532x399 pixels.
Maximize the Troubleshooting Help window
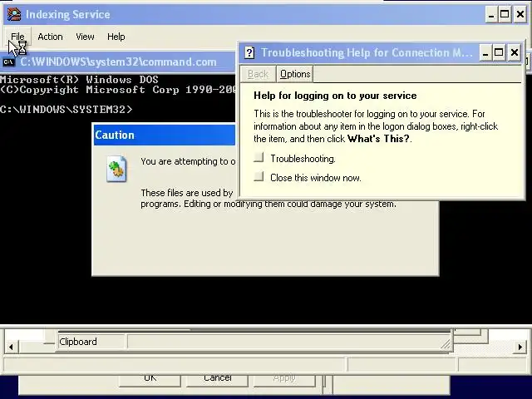pyautogui.click(x=499, y=52)
